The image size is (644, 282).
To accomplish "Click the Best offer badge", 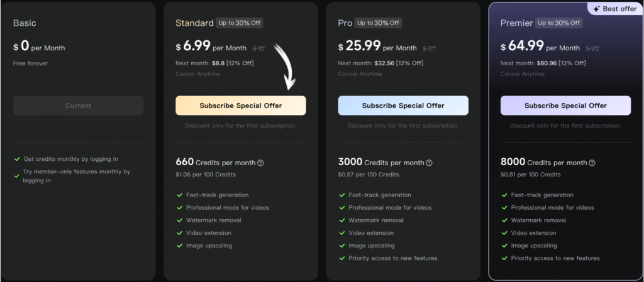I will (615, 9).
